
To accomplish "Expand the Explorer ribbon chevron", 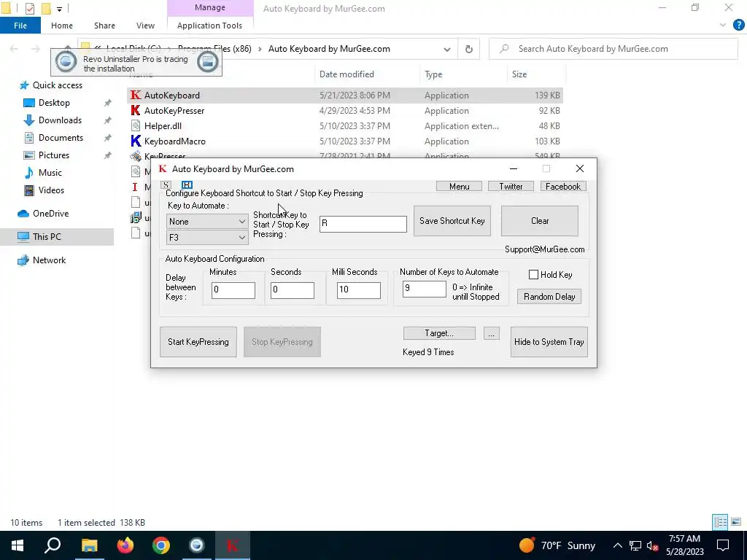I will (723, 26).
